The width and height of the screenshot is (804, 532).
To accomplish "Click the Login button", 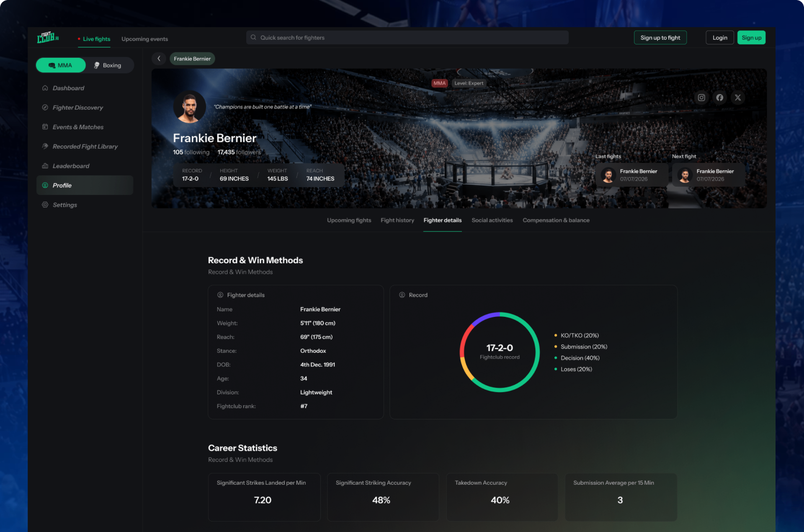I will point(720,37).
